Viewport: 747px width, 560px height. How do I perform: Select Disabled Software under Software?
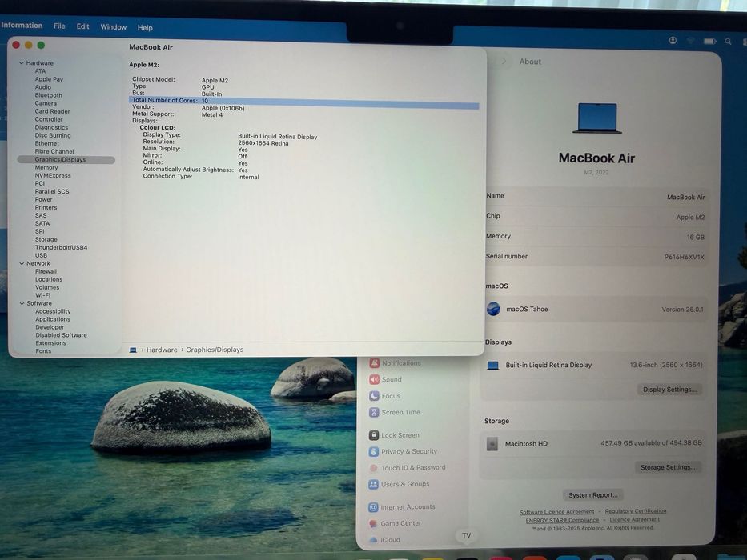click(x=61, y=335)
